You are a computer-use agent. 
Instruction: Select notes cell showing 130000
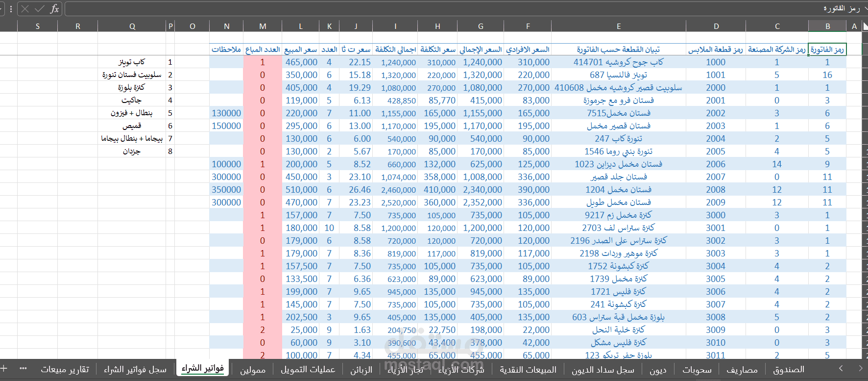(226, 113)
